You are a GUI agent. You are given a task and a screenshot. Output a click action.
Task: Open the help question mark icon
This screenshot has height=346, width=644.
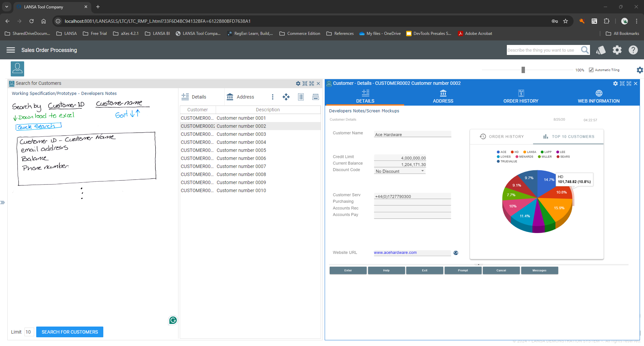(x=633, y=50)
